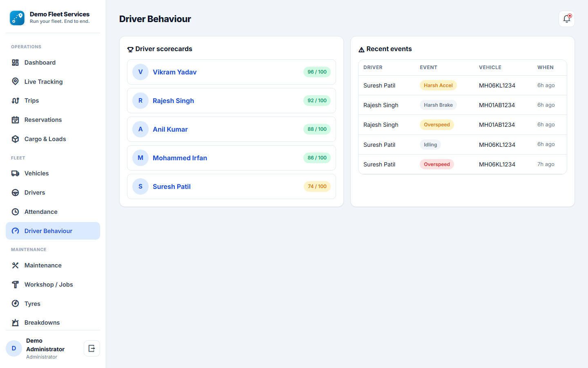The height and width of the screenshot is (368, 588).
Task: Click the DRIVER column header
Action: click(373, 67)
